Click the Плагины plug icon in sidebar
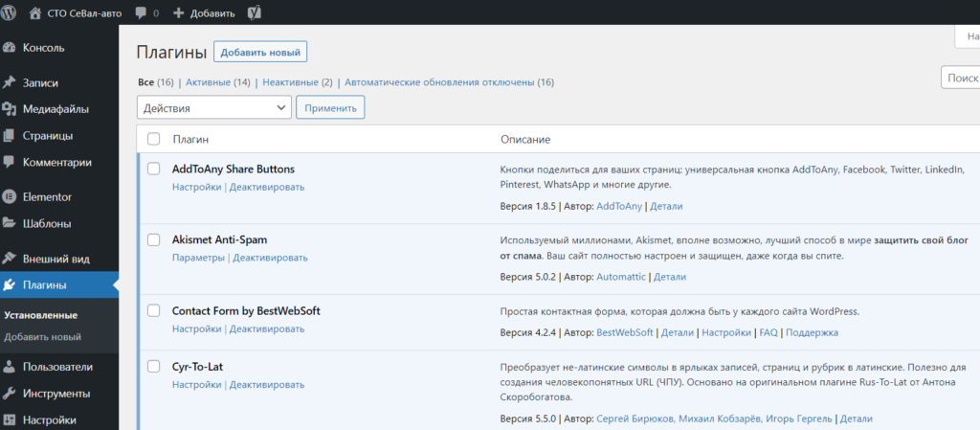Viewport: 980px width, 430px height. point(9,285)
